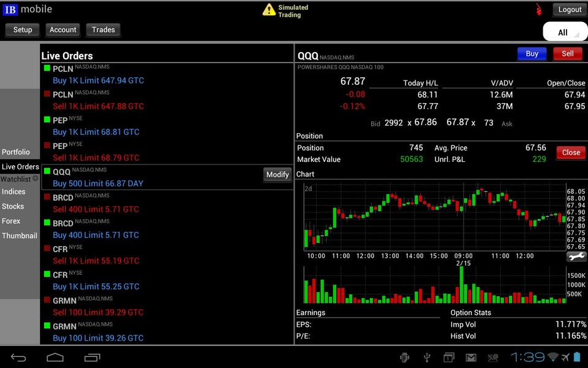Tap the Imp Vol value 11.717%
Image resolution: width=588 pixels, height=368 pixels.
[x=571, y=324]
